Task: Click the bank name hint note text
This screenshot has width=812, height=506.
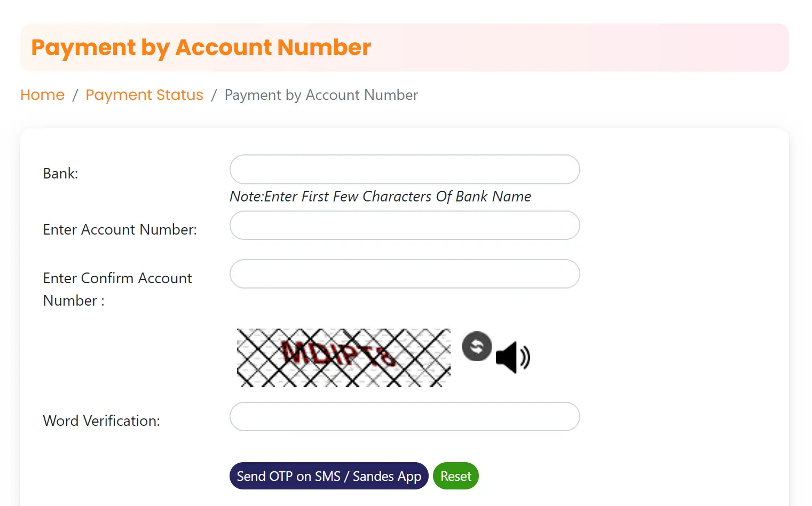Action: pyautogui.click(x=380, y=196)
